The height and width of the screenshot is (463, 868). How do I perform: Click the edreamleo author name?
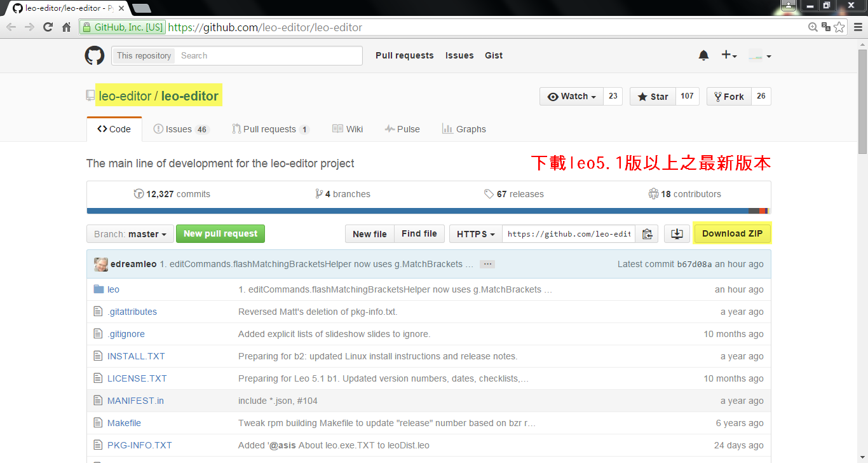[133, 264]
